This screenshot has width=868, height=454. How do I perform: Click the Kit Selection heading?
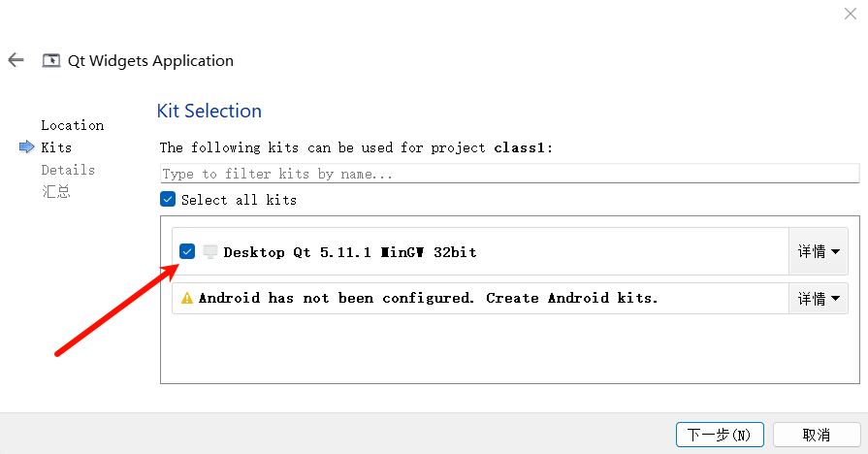(x=209, y=111)
